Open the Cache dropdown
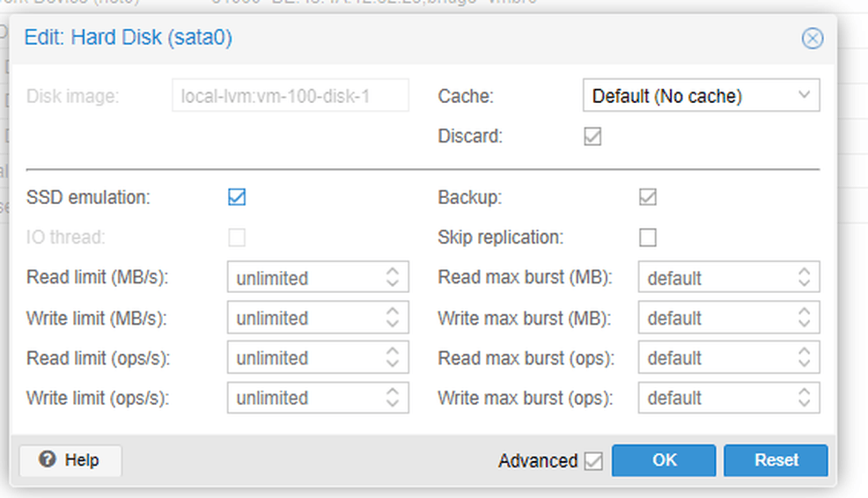The height and width of the screenshot is (498, 868). tap(701, 96)
